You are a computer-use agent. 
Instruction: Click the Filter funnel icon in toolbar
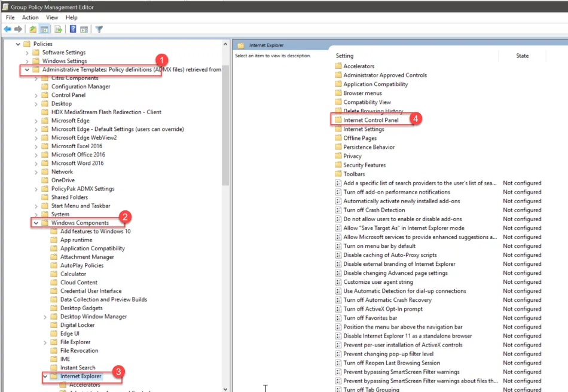(99, 29)
